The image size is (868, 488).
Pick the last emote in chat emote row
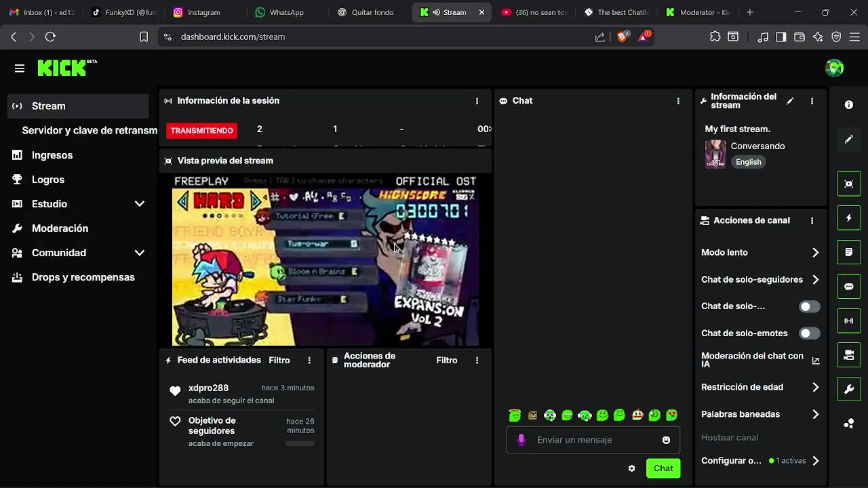pyautogui.click(x=672, y=415)
